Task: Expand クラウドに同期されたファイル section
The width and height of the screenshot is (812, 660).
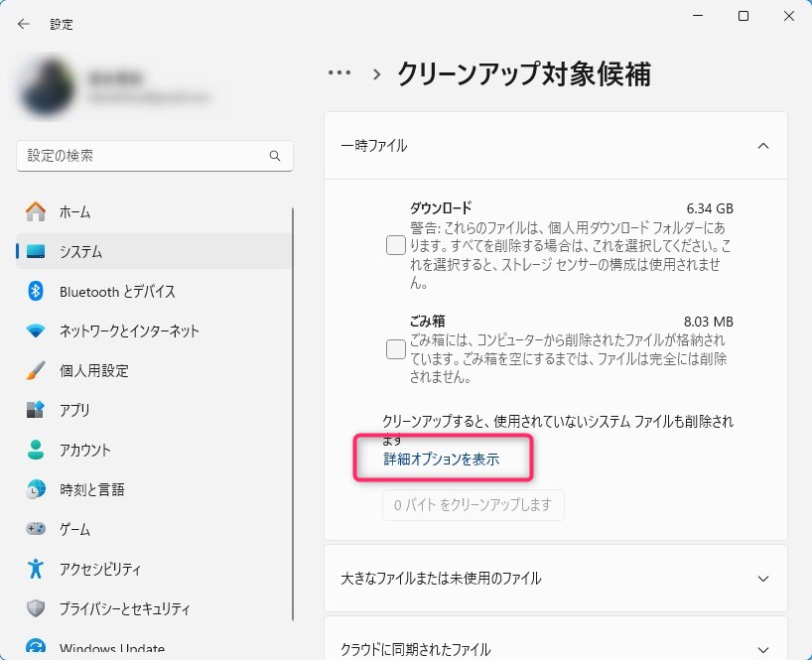Action: [x=762, y=649]
